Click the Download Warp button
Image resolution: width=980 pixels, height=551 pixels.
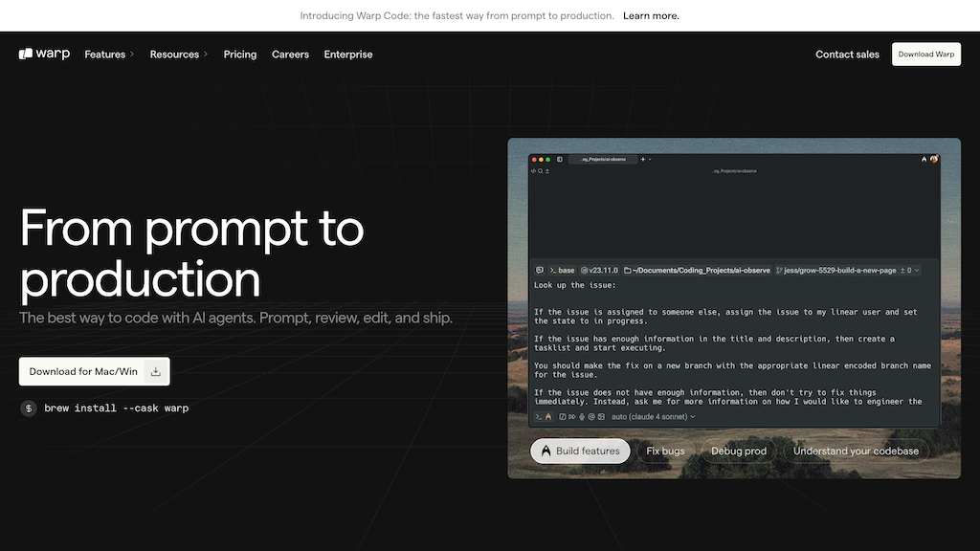925,54
